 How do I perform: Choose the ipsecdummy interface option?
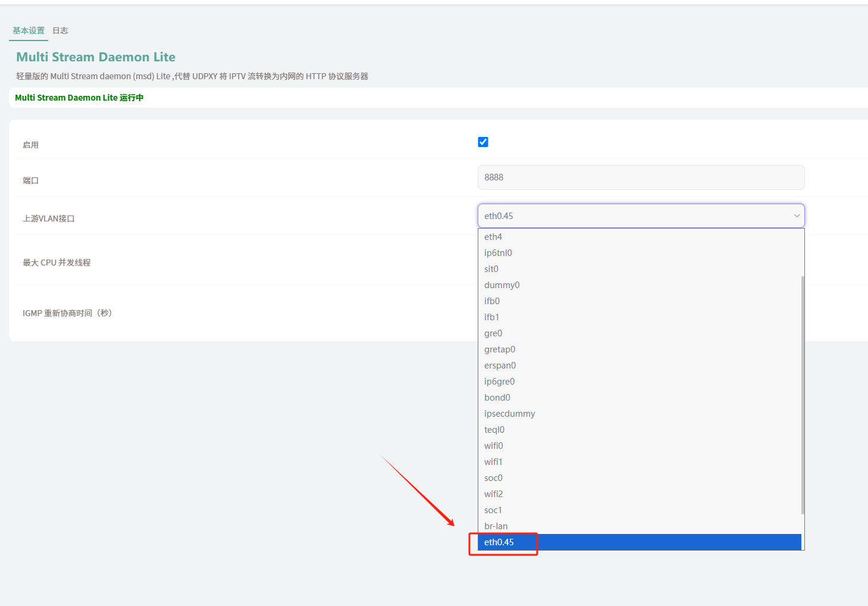pos(509,414)
